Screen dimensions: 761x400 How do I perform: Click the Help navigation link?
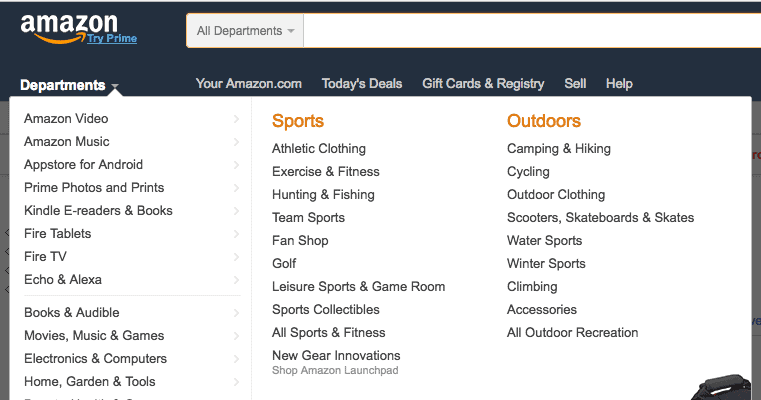tap(619, 84)
